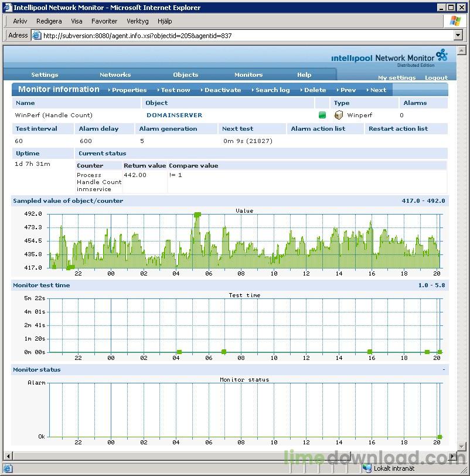
Task: Click the Logout link
Action: tap(436, 78)
